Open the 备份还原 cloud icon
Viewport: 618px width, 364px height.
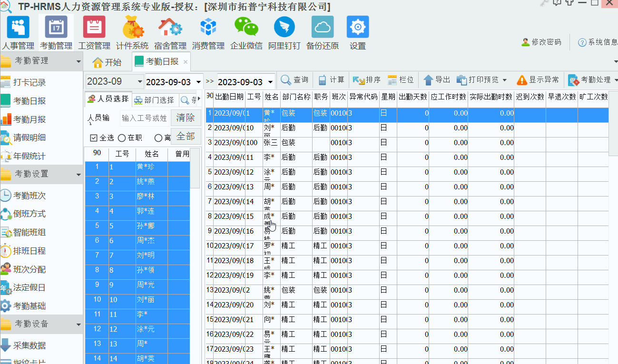[x=323, y=28]
